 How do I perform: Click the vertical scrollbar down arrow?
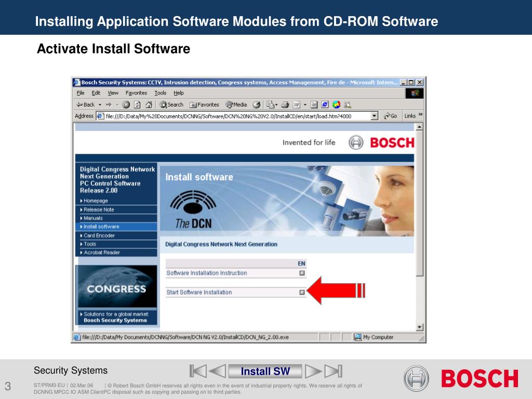(x=420, y=327)
